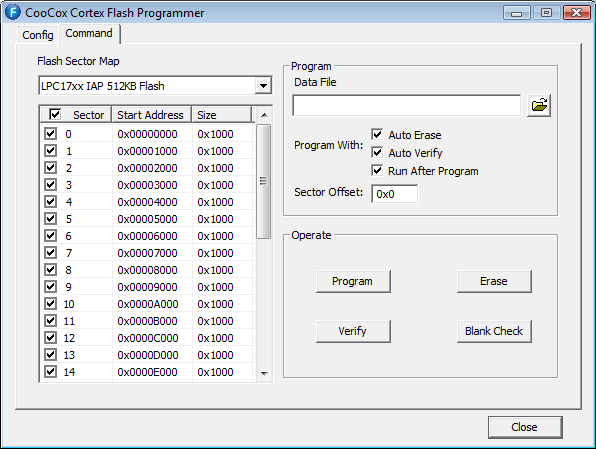Toggle sector 3 checkbox
Image resolution: width=596 pixels, height=449 pixels.
pyautogui.click(x=50, y=185)
